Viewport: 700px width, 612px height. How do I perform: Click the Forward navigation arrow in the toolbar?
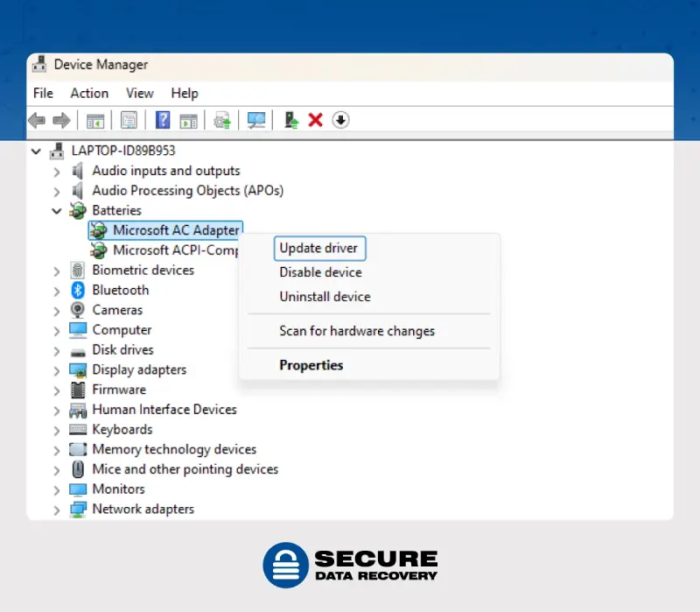(x=60, y=120)
